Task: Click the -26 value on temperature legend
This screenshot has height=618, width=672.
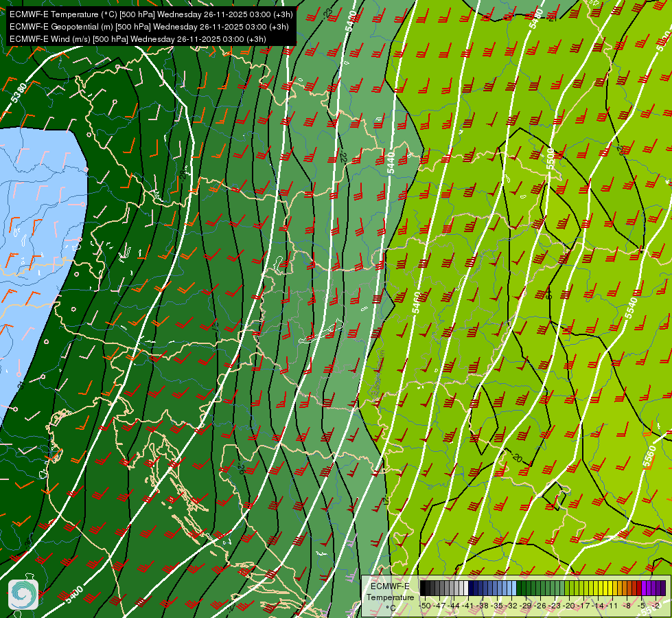Action: [x=540, y=606]
